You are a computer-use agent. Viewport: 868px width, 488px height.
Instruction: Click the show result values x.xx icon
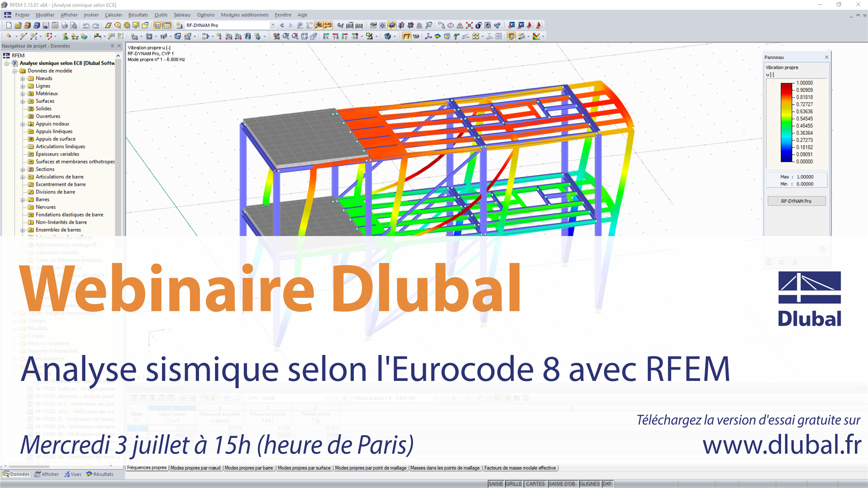[328, 25]
